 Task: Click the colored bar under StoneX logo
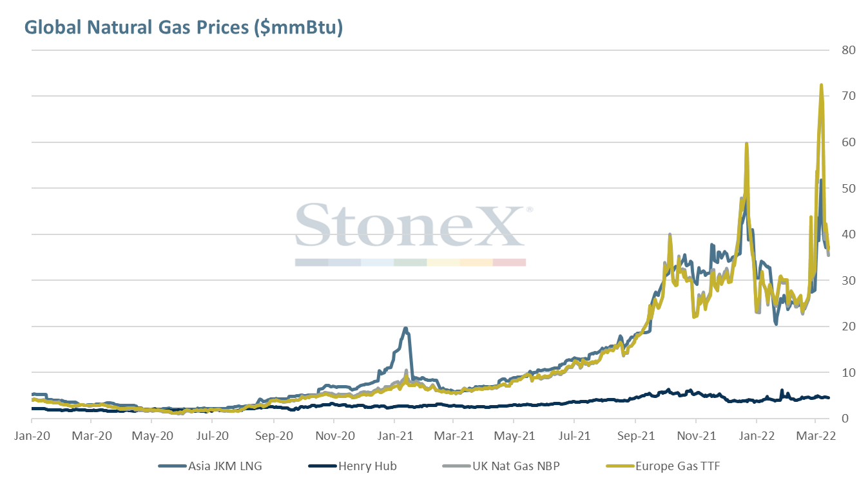410,262
